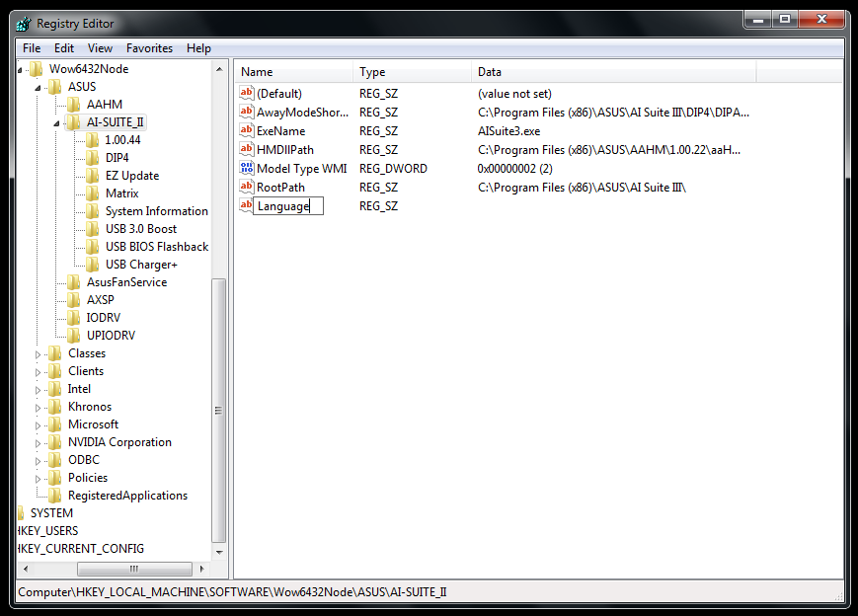Collapse the AI-SUITE_II tree node

tap(58, 123)
